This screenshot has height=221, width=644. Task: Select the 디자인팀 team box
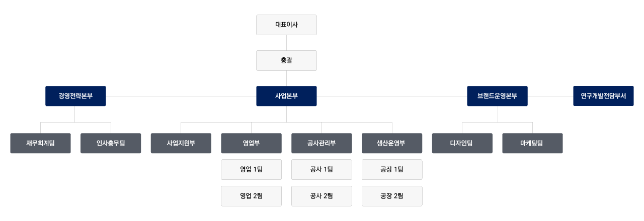click(462, 143)
